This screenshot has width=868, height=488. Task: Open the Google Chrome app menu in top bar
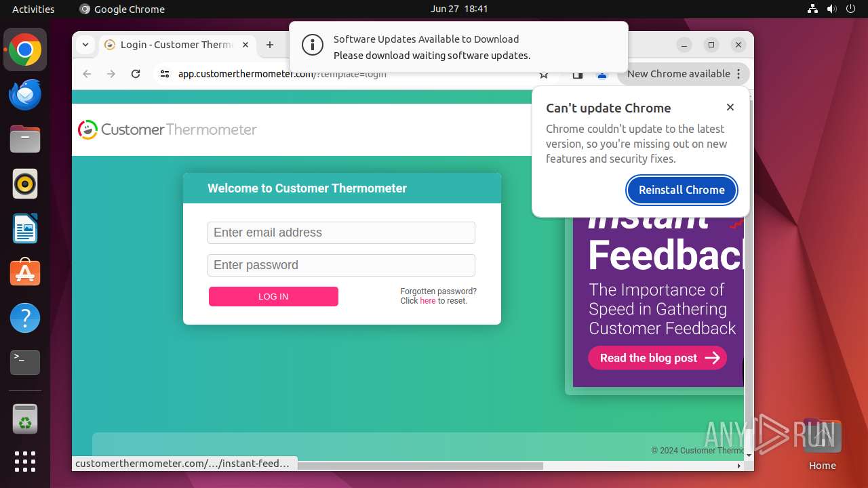point(122,9)
